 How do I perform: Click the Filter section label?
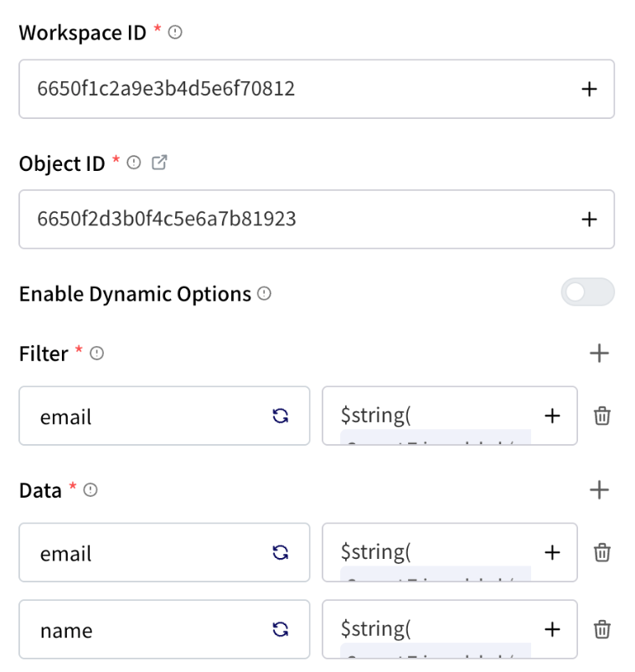click(44, 354)
